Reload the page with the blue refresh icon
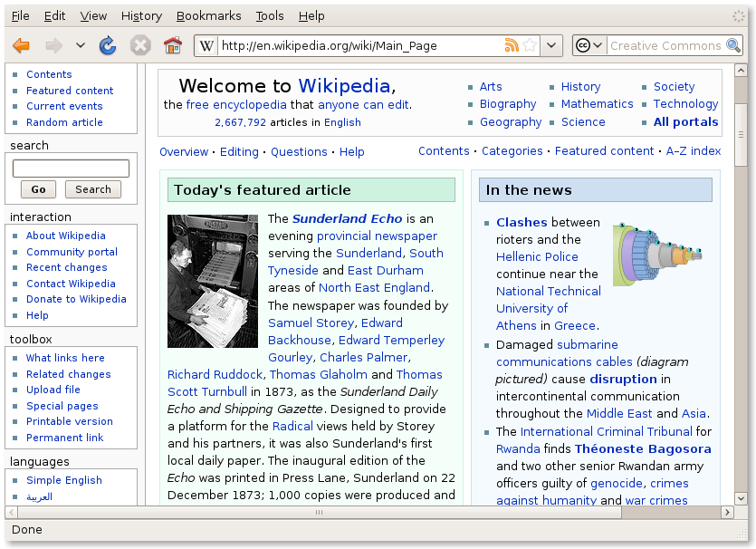The height and width of the screenshot is (549, 756). tap(108, 46)
